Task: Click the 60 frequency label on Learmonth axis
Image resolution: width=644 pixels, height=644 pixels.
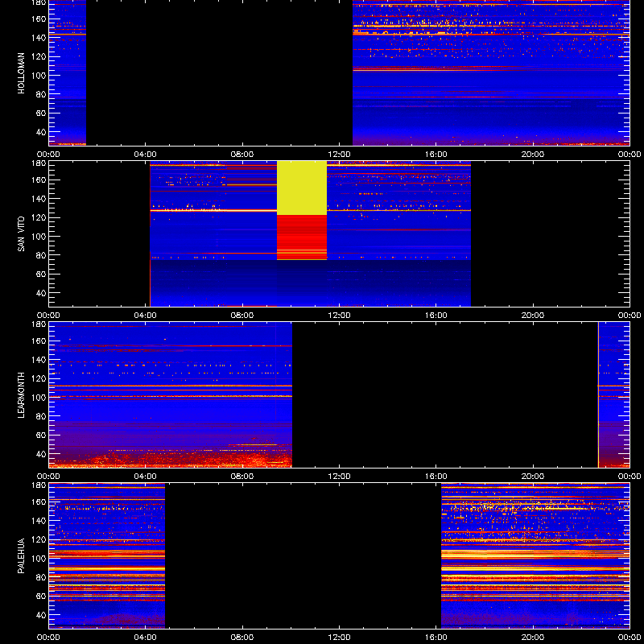Action: point(41,436)
